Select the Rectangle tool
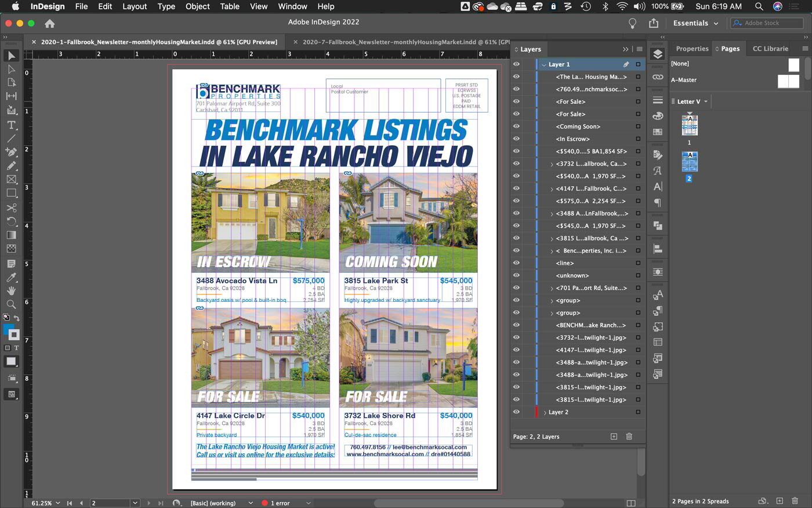The height and width of the screenshot is (508, 812). pyautogui.click(x=11, y=193)
